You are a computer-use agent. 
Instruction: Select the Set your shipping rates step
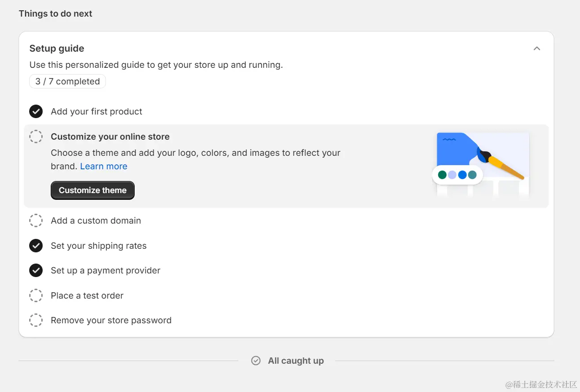pyautogui.click(x=98, y=246)
